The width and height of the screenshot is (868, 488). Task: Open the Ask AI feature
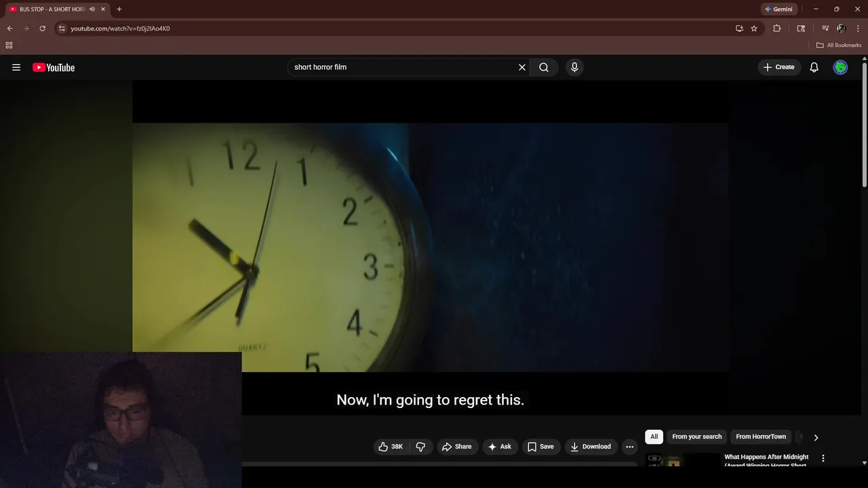500,447
